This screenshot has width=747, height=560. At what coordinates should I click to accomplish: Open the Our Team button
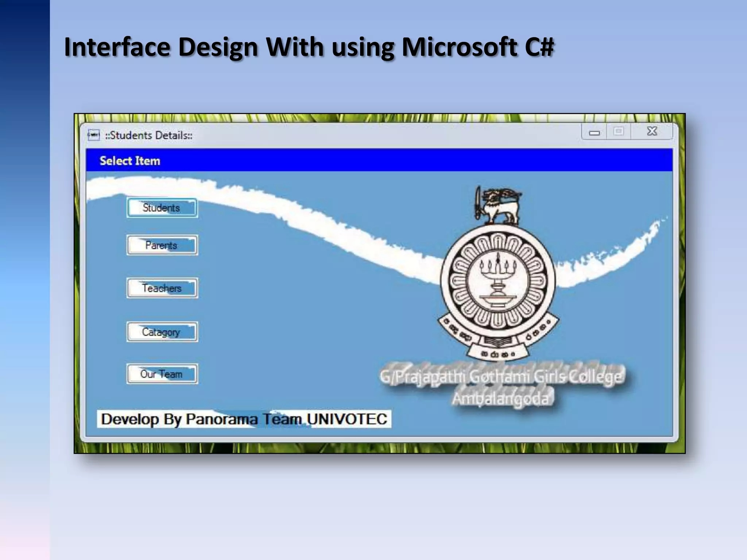(x=162, y=374)
